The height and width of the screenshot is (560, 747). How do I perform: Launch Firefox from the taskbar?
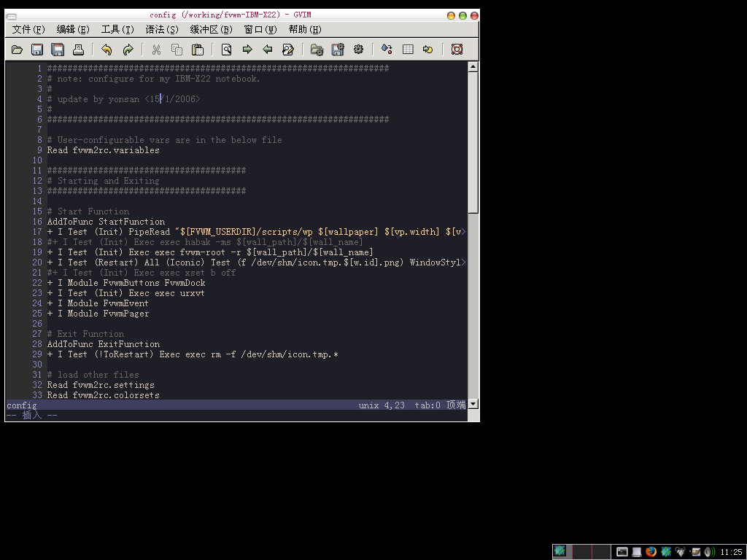651,552
